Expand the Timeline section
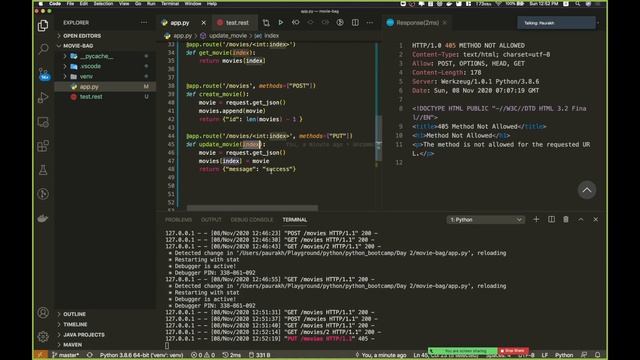Viewport: 640px width, 360px height. coord(75,324)
